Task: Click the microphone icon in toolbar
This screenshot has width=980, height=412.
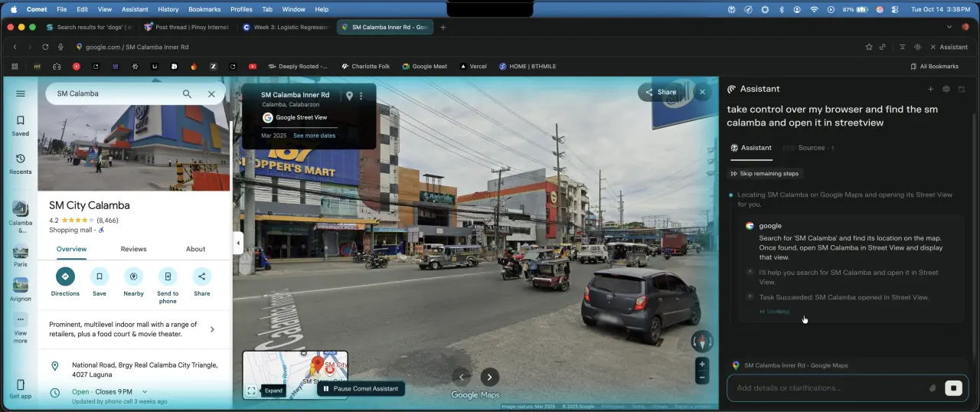Action: [x=60, y=47]
